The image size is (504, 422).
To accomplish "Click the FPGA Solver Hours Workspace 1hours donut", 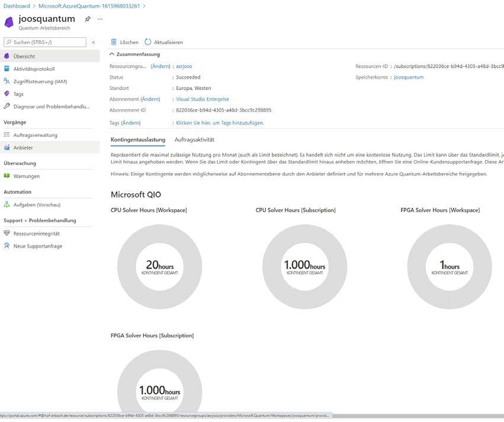I will click(450, 267).
